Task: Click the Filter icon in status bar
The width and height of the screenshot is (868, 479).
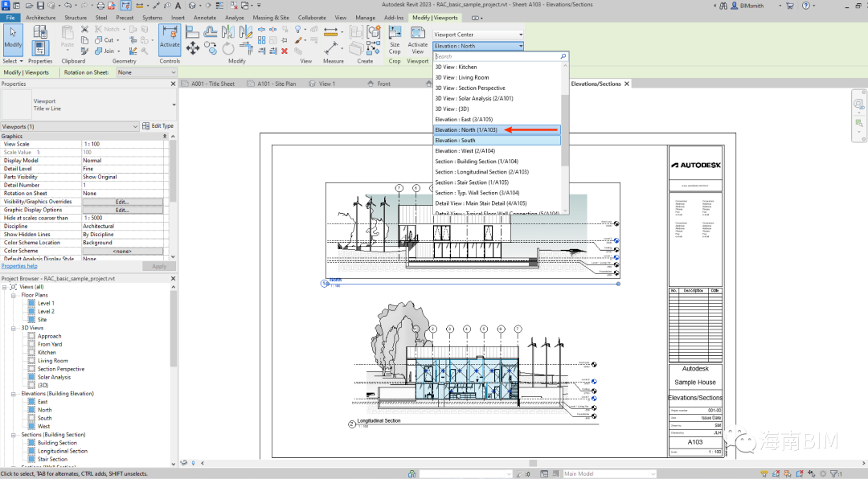Action: pyautogui.click(x=835, y=474)
